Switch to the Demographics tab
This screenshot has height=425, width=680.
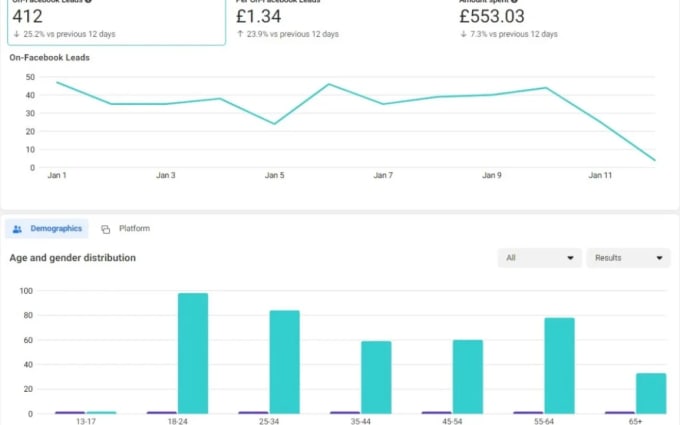tap(48, 229)
